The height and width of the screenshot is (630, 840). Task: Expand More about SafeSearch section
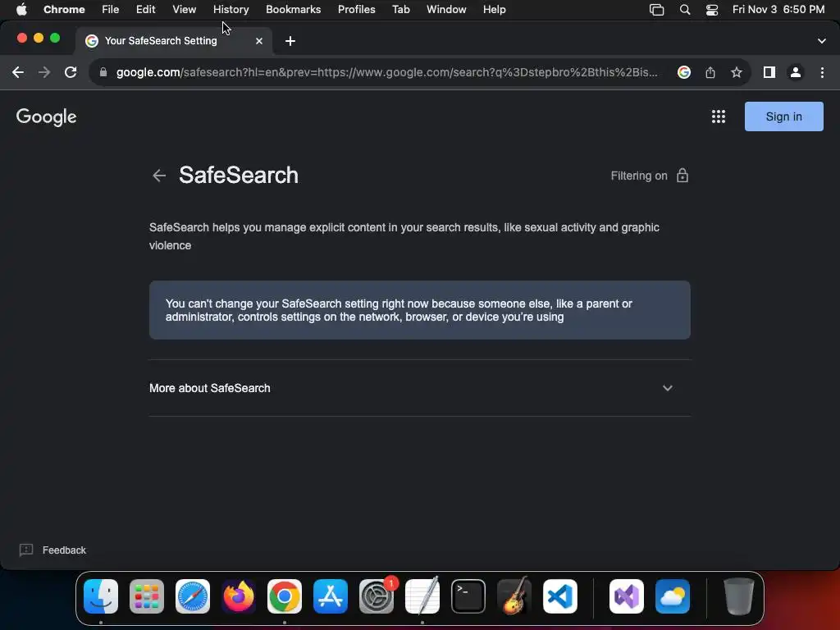[419, 388]
